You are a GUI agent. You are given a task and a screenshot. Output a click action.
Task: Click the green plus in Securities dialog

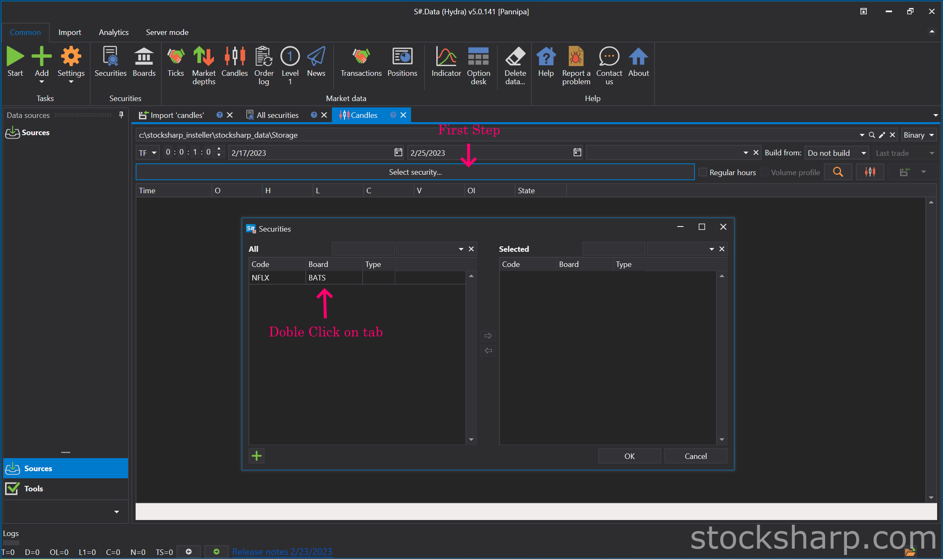coord(256,456)
